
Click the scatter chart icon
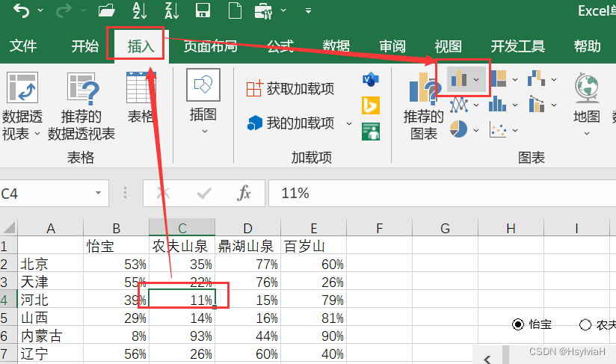coord(498,129)
